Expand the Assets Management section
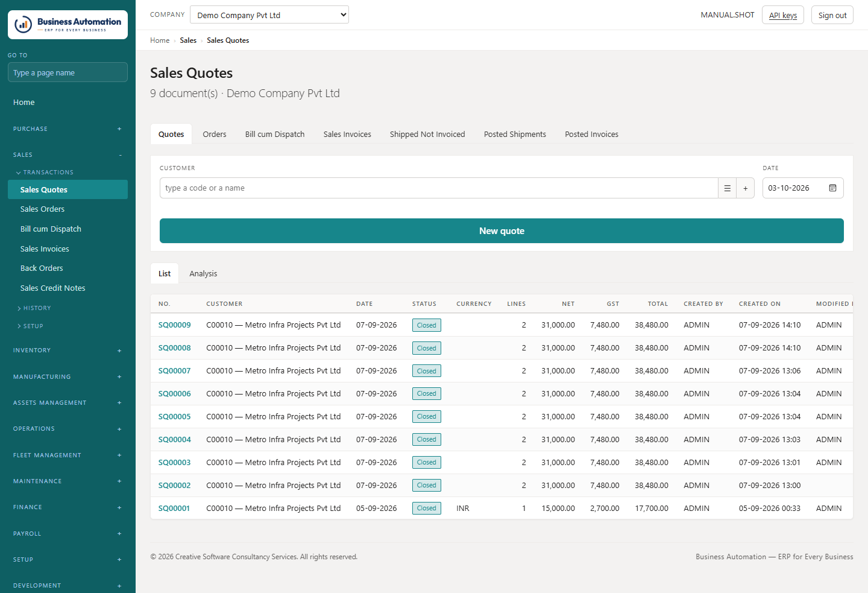The width and height of the screenshot is (868, 593). click(x=68, y=403)
